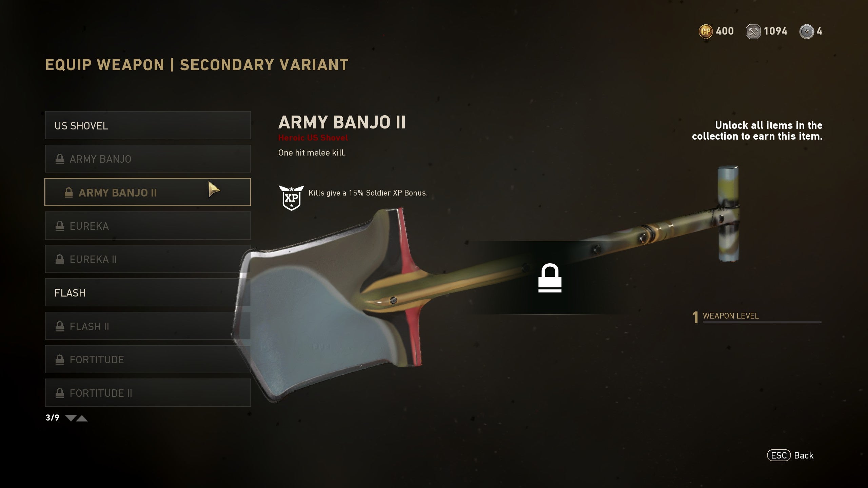Select the Flash variant
Screen dimensions: 868x488
coord(148,292)
